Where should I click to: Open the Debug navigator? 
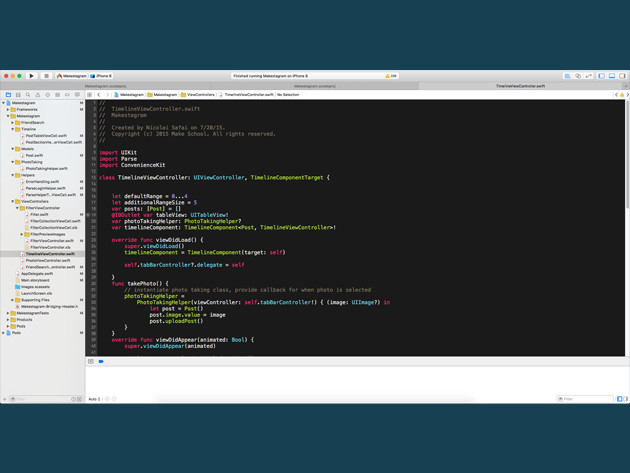(x=57, y=95)
